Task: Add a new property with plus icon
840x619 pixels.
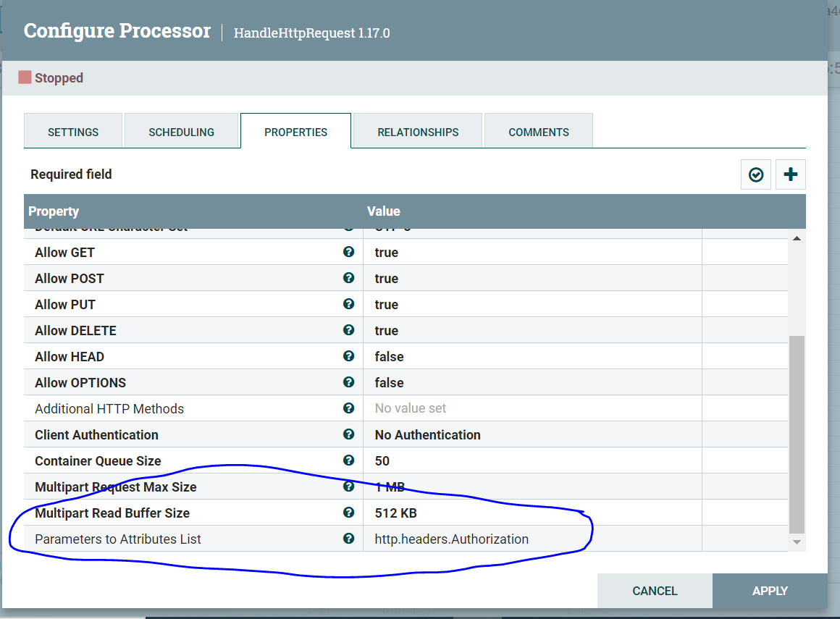Action: (790, 174)
